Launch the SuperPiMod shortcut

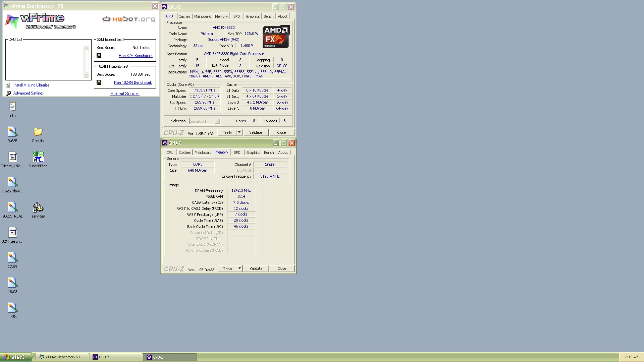[x=38, y=157]
